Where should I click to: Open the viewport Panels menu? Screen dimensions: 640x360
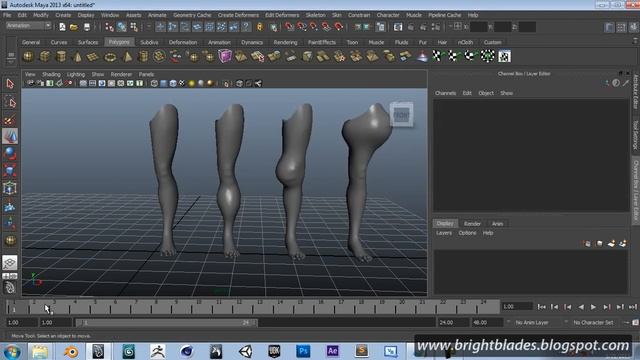(146, 74)
